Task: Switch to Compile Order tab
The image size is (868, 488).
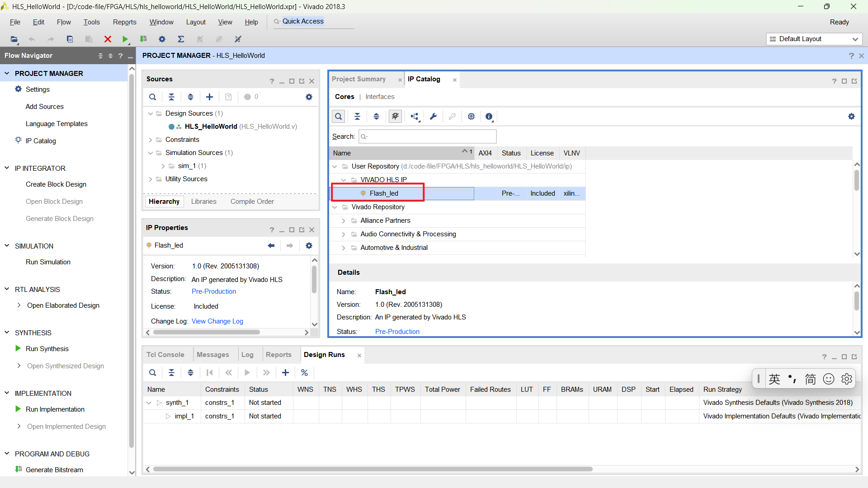Action: [x=252, y=202]
